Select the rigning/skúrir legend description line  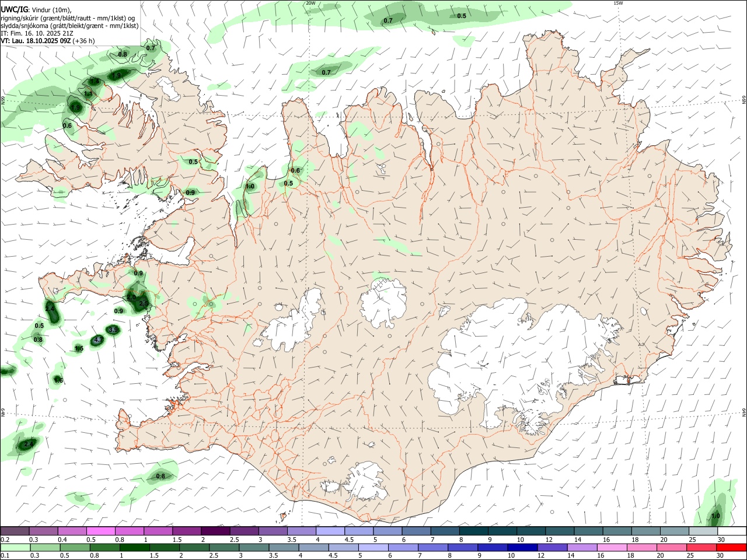click(x=69, y=18)
